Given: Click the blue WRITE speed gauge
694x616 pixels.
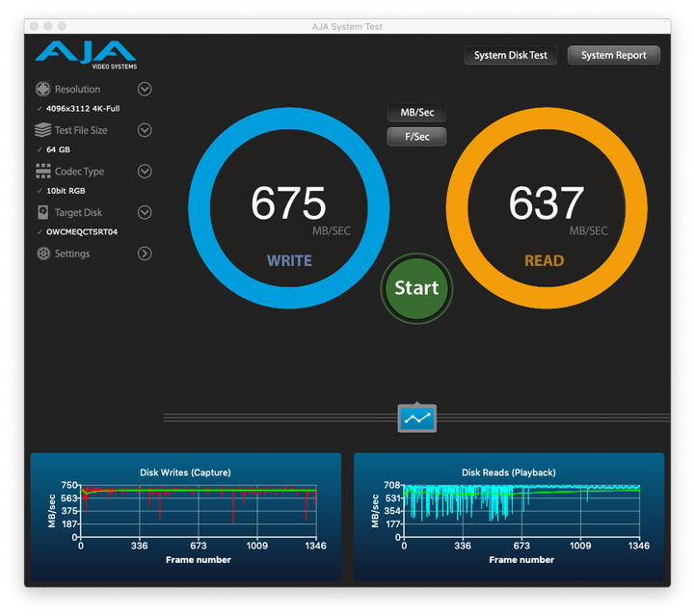Looking at the screenshot, I should [x=288, y=208].
